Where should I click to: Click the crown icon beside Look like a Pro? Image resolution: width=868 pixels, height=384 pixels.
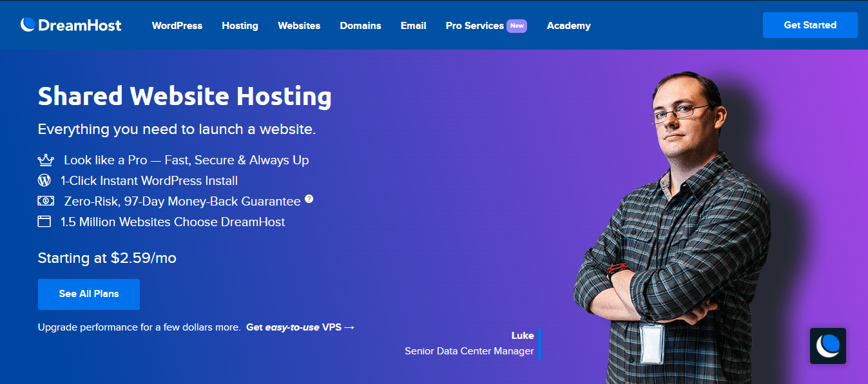coord(46,160)
